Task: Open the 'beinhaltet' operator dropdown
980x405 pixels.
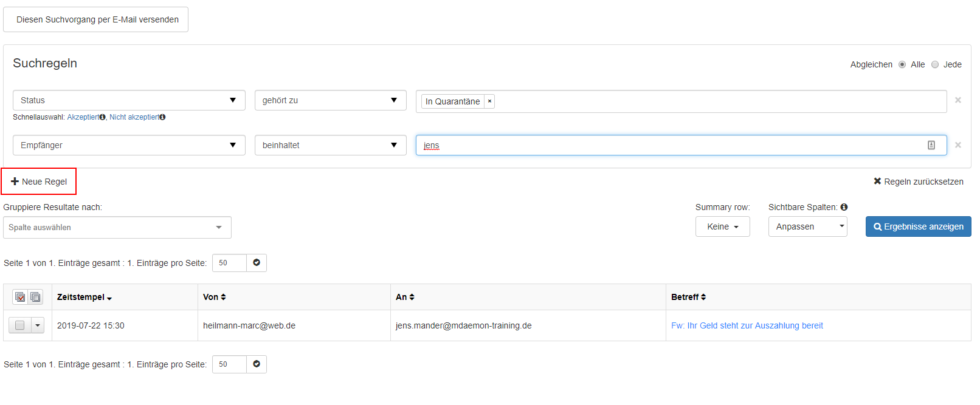Action: click(330, 145)
